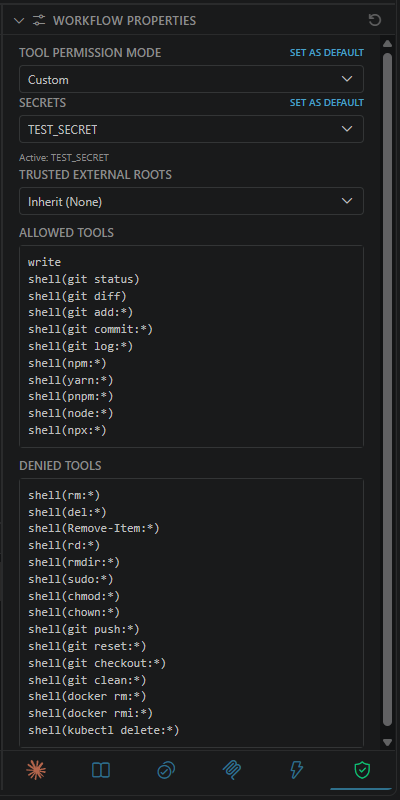Click 'shell(del:*)' in Denied Tools
Viewport: 400px width, 800px height.
point(67,512)
